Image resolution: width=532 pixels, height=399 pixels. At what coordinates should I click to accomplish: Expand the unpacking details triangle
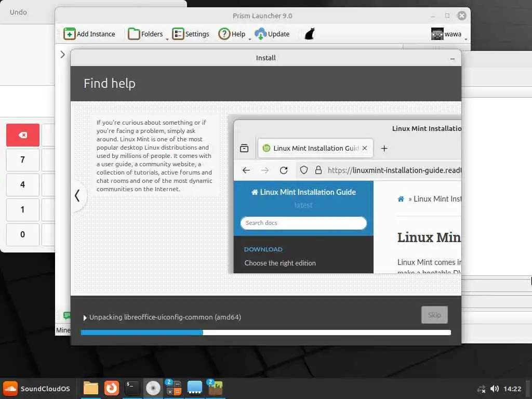[x=85, y=317]
